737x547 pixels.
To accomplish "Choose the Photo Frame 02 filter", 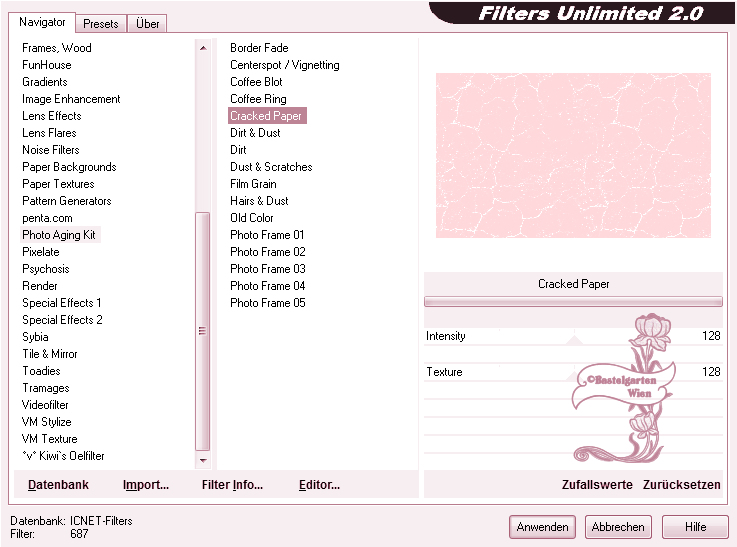I will click(267, 252).
